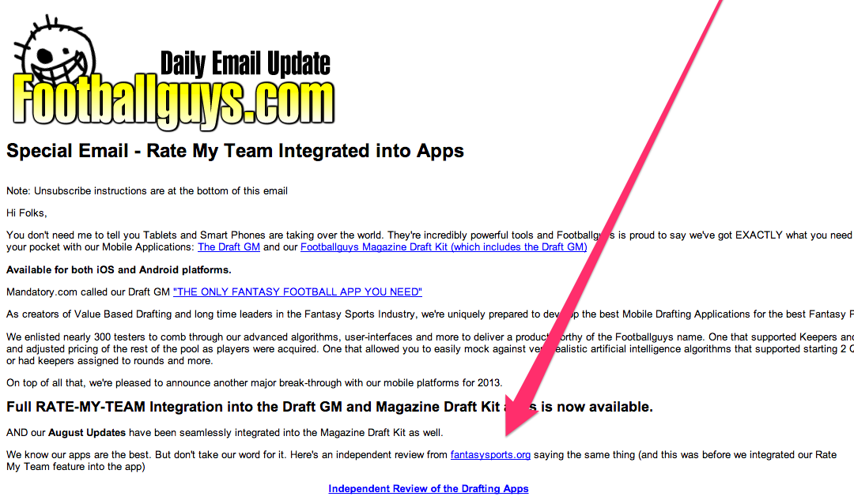Click the text "We know our apps are the best"
The height and width of the screenshot is (504, 854).
(79, 455)
